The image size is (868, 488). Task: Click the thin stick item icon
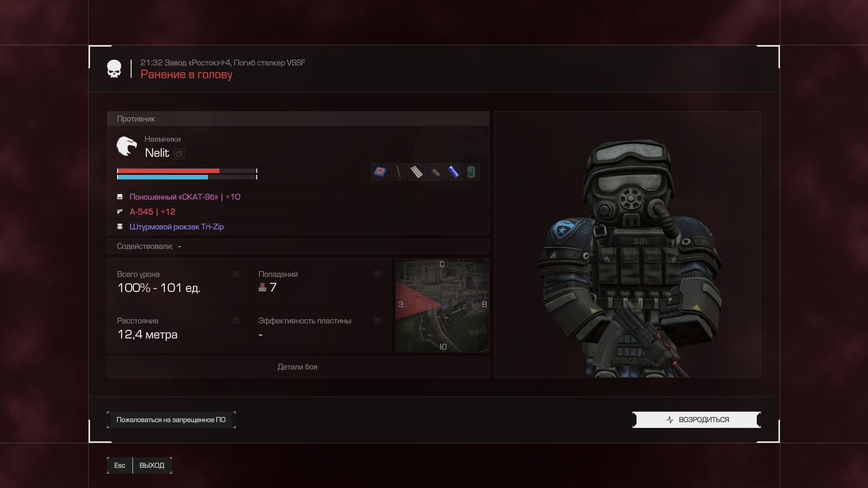398,172
